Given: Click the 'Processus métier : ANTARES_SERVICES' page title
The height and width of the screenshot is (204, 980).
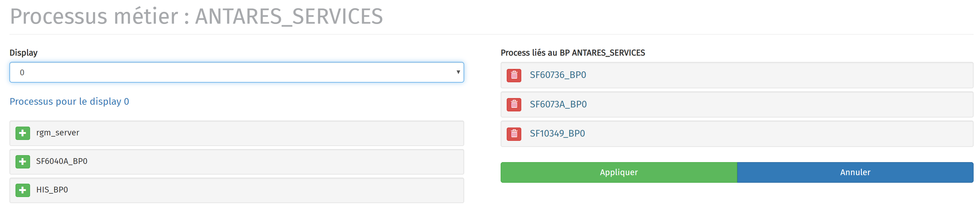Looking at the screenshot, I should click(x=196, y=16).
